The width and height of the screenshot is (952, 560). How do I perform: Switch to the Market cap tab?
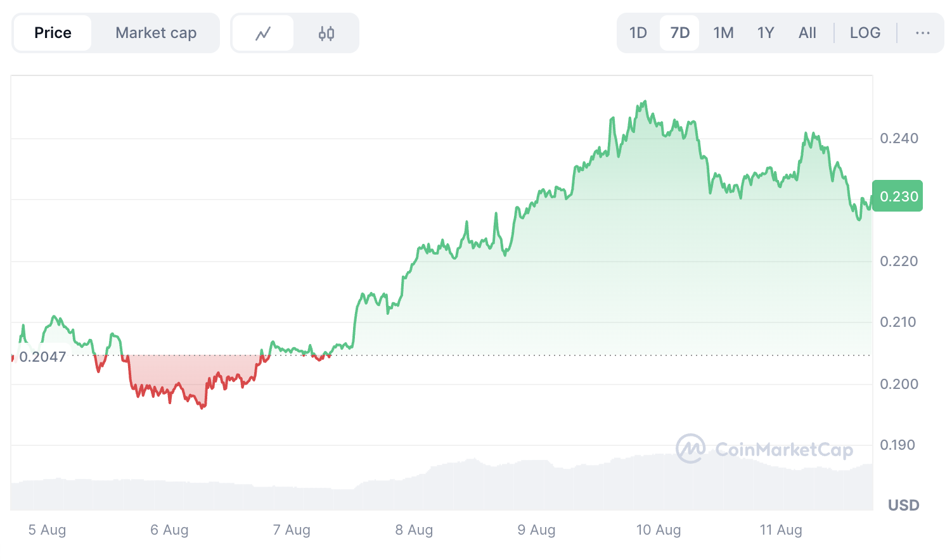pyautogui.click(x=156, y=33)
